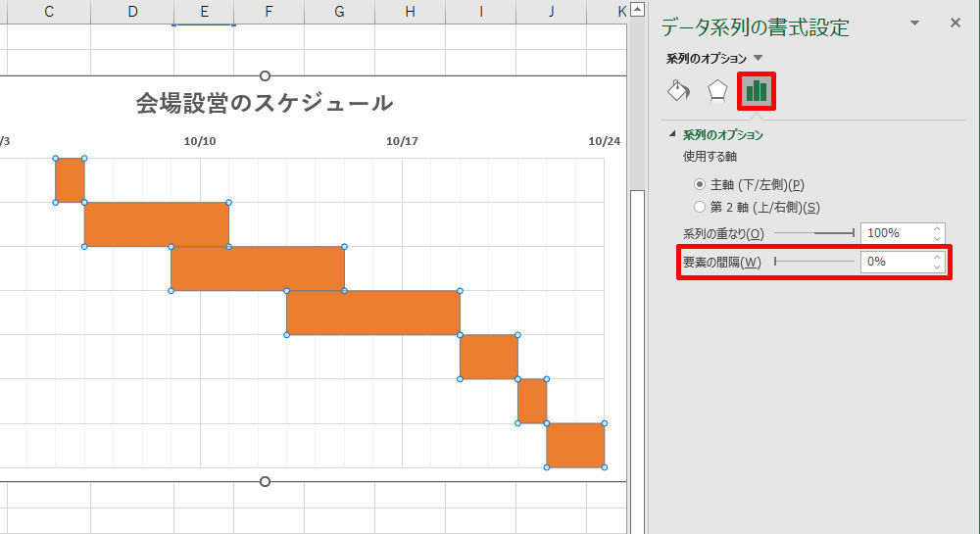Open the Effects pentagon tab
Image resolution: width=980 pixels, height=534 pixels.
717,91
